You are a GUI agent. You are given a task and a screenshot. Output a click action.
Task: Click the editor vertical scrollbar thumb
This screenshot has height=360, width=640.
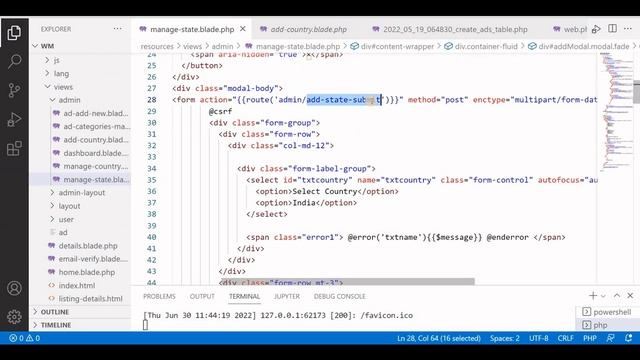(x=636, y=91)
